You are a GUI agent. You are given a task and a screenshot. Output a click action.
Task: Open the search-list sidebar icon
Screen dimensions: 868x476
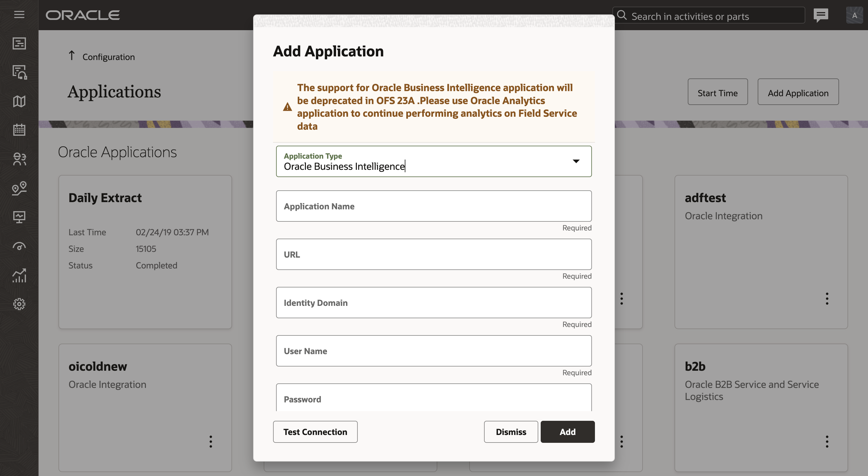tap(20, 72)
